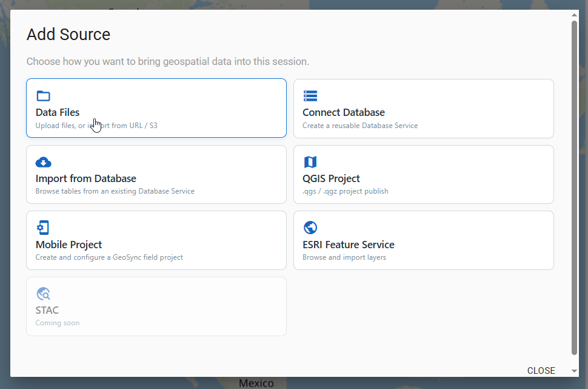Pick the QGIS Project title
Image resolution: width=588 pixels, height=389 pixels.
[331, 178]
